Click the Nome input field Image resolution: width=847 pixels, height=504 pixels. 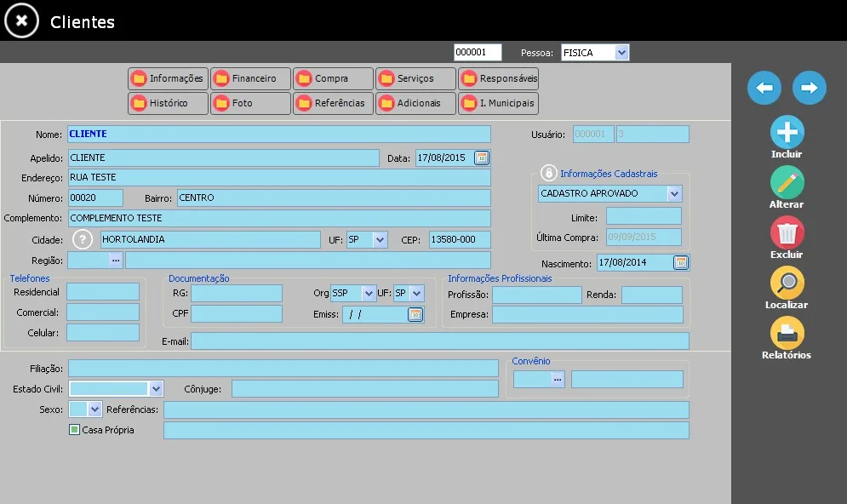(278, 134)
